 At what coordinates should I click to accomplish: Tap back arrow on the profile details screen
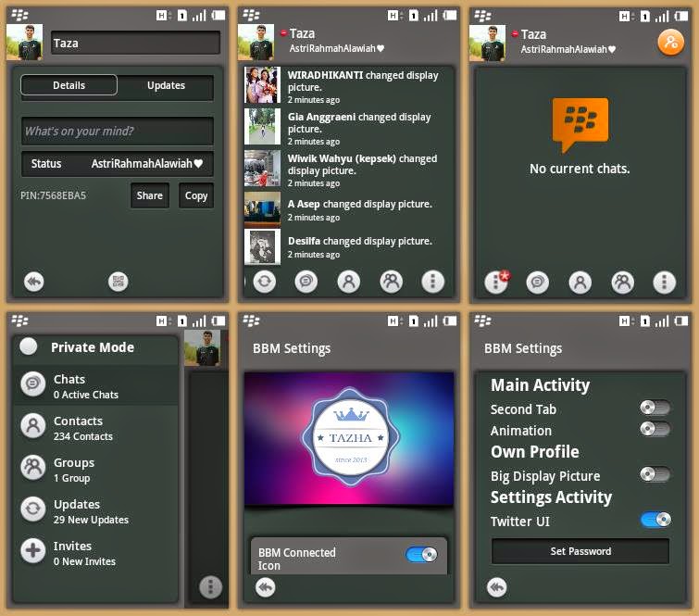tap(34, 282)
